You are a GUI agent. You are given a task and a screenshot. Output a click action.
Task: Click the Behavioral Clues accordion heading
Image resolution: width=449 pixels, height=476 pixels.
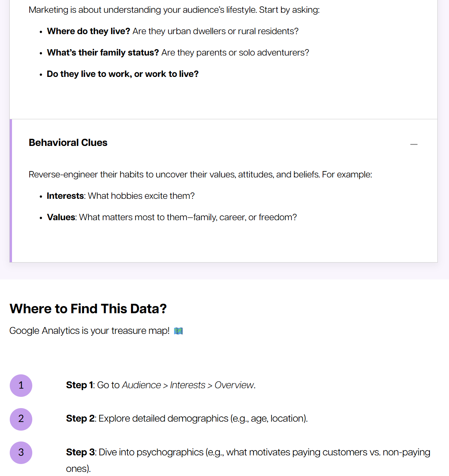(68, 143)
